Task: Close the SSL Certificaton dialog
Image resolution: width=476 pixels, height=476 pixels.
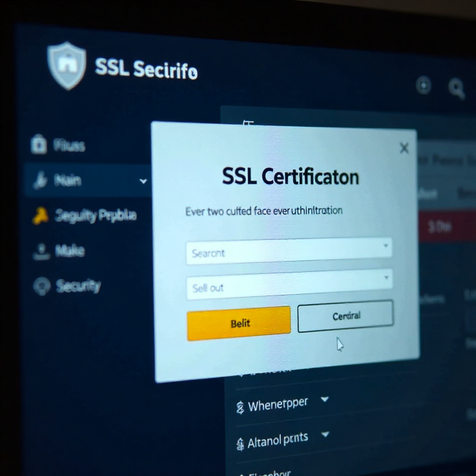Action: coord(404,148)
